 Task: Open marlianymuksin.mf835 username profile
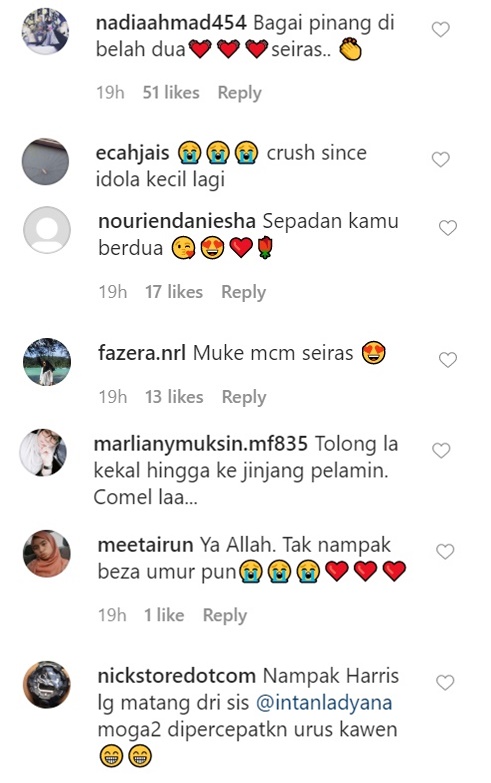[201, 444]
